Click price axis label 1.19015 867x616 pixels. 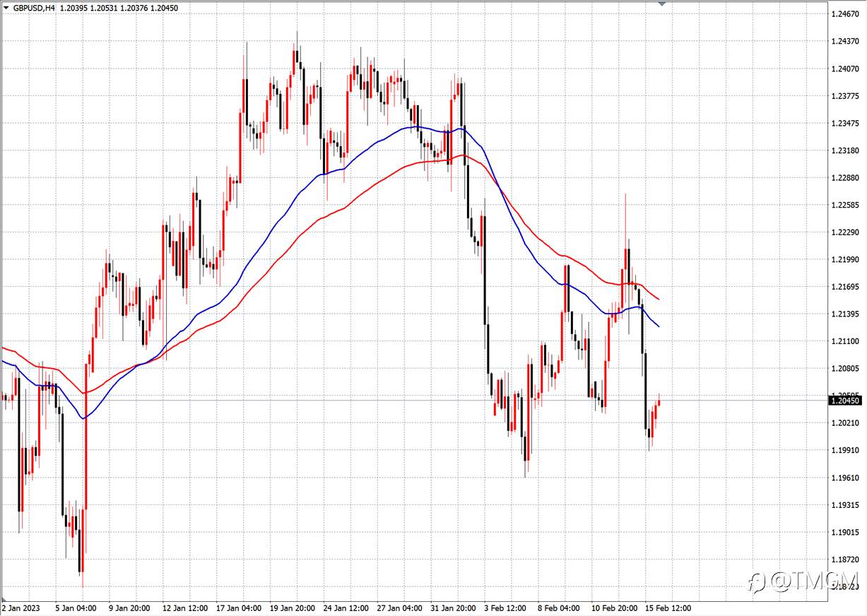point(845,532)
